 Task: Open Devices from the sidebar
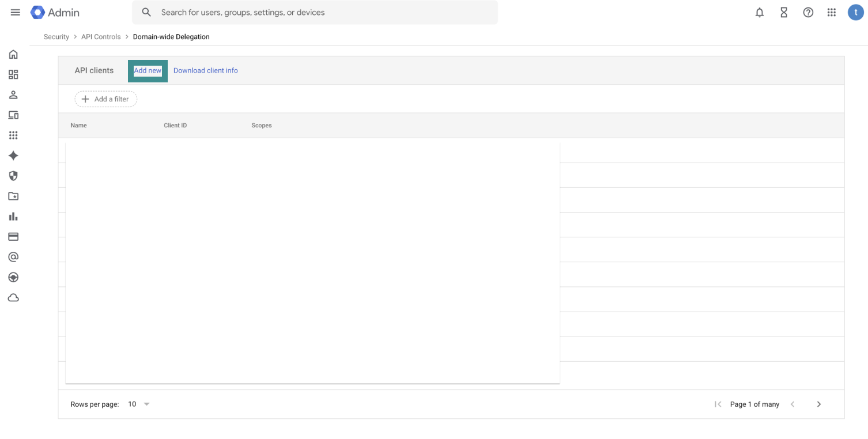[13, 115]
